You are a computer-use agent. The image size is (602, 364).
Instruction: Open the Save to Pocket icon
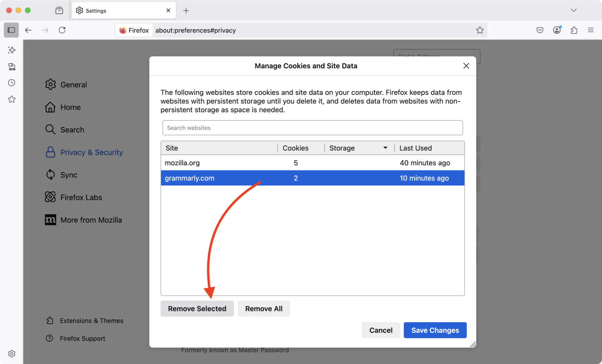pos(540,30)
